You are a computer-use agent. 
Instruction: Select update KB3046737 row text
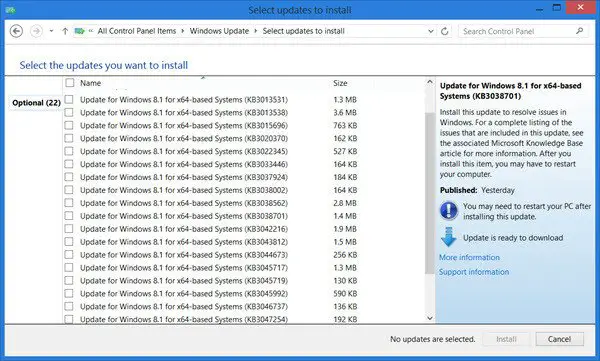click(x=184, y=306)
